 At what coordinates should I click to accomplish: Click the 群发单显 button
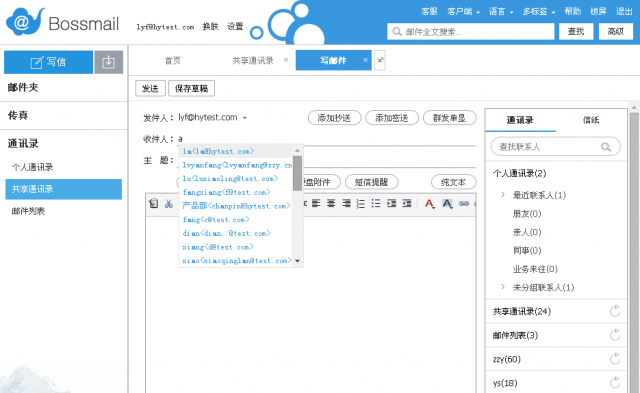(x=449, y=118)
